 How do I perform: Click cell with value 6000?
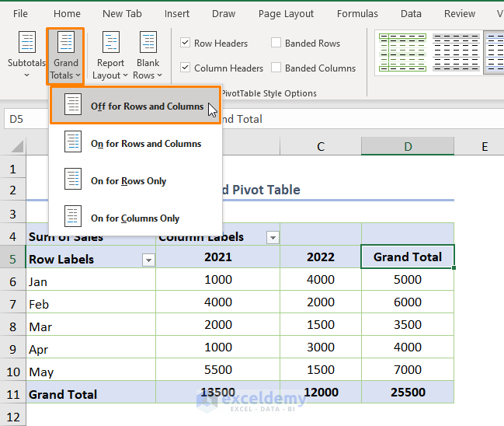point(408,302)
